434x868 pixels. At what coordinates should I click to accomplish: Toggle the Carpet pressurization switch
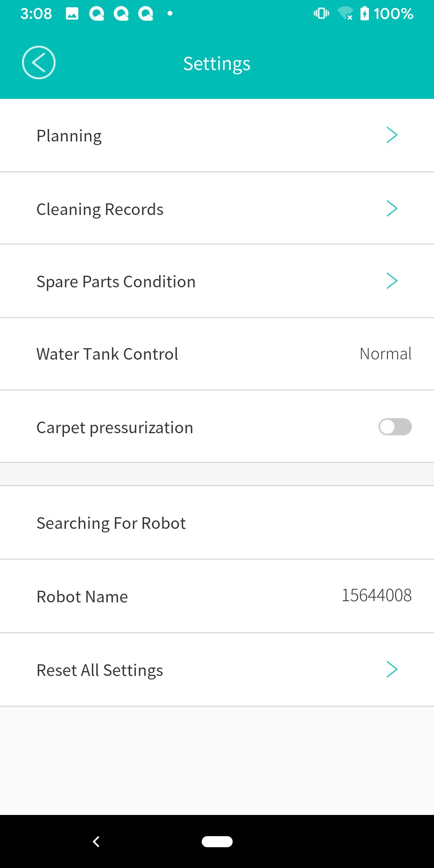coord(395,427)
